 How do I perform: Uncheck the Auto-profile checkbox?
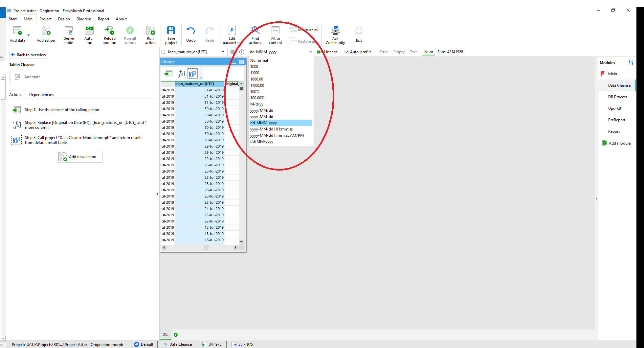tap(347, 52)
